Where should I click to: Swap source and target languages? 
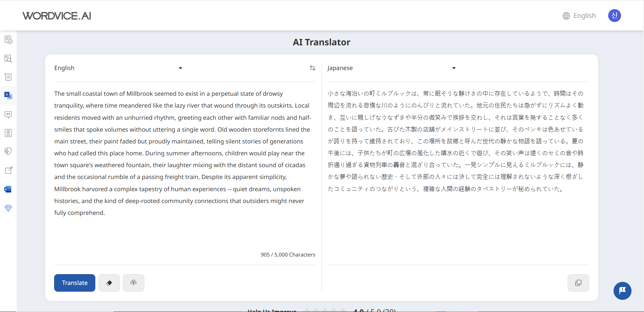(312, 68)
